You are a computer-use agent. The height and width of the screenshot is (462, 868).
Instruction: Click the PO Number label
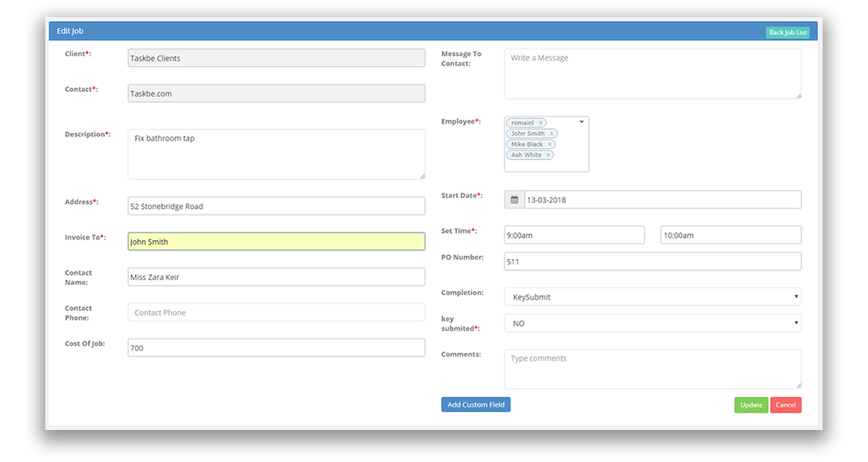point(462,257)
